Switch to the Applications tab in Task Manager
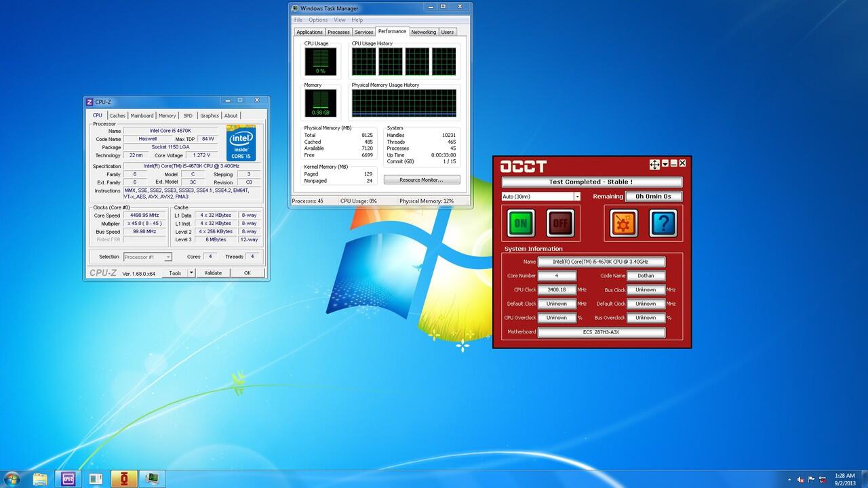 (x=309, y=32)
